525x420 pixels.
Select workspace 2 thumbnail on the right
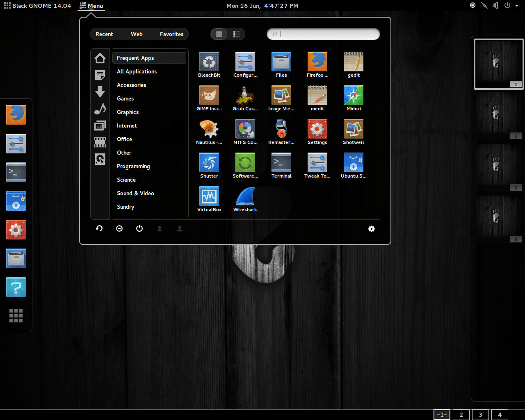pyautogui.click(x=499, y=116)
